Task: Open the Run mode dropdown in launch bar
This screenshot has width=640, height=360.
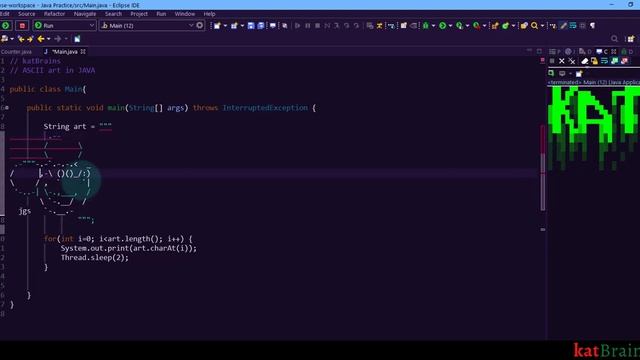Action: click(64, 25)
